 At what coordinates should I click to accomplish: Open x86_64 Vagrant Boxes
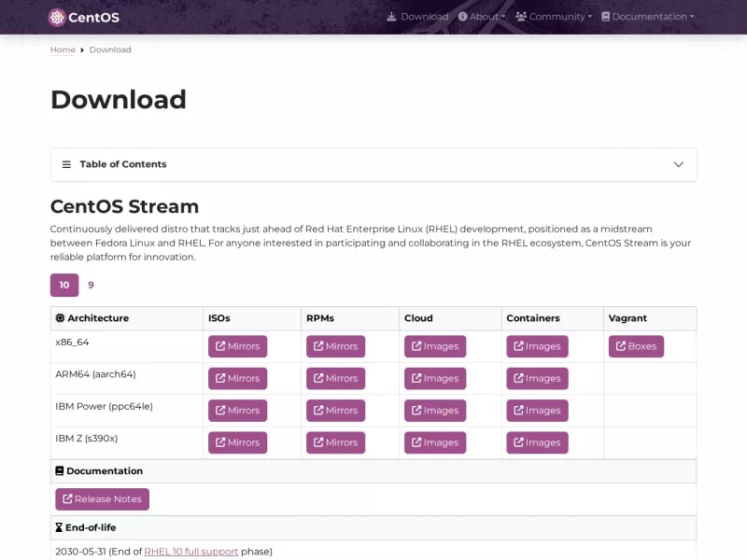click(636, 346)
